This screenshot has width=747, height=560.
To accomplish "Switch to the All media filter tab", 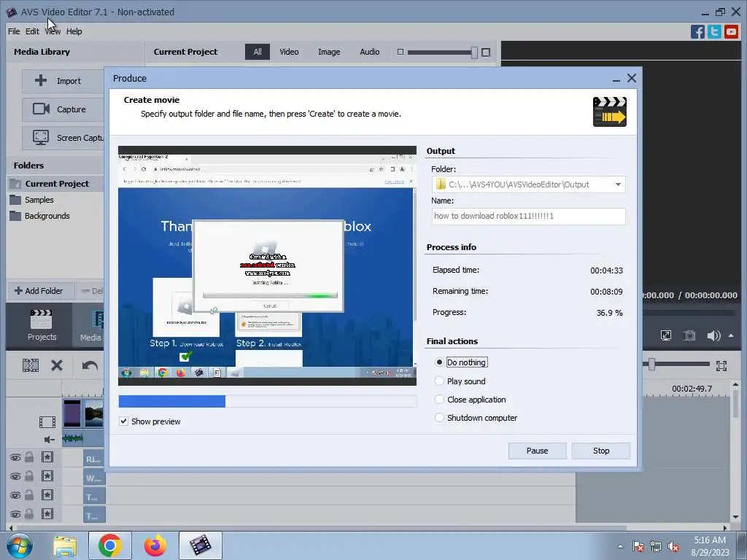I will tap(258, 52).
